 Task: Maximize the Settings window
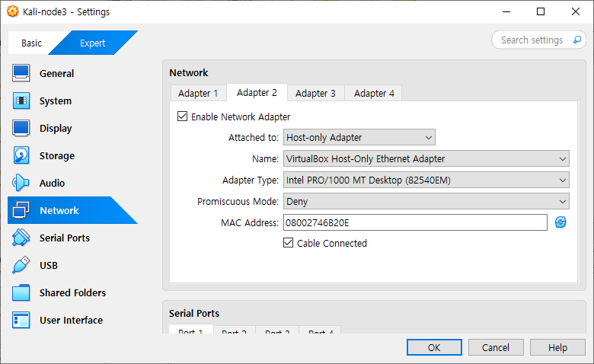[x=541, y=11]
